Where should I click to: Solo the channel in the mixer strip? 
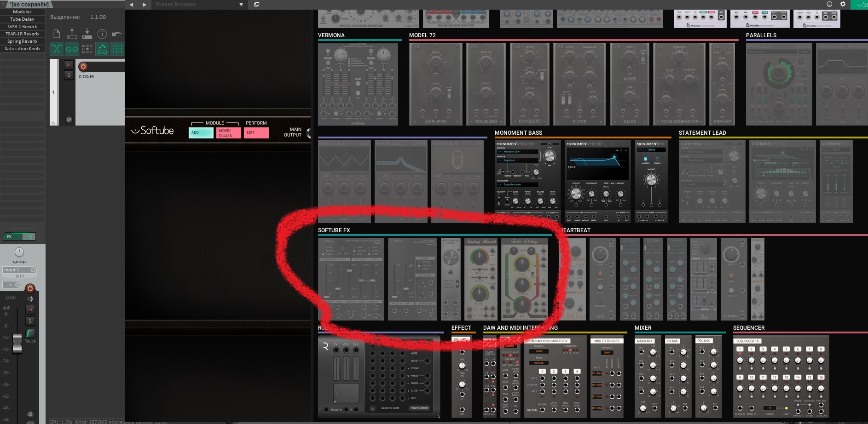click(30, 321)
